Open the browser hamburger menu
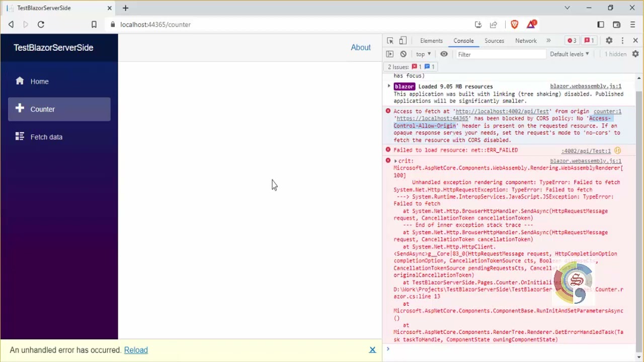Screen dimensions: 644x362 pos(632,24)
